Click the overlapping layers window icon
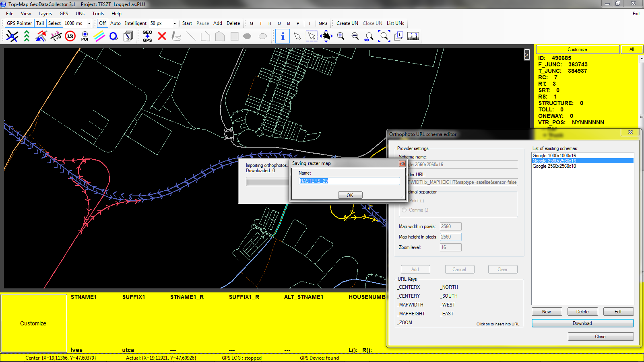 [398, 36]
